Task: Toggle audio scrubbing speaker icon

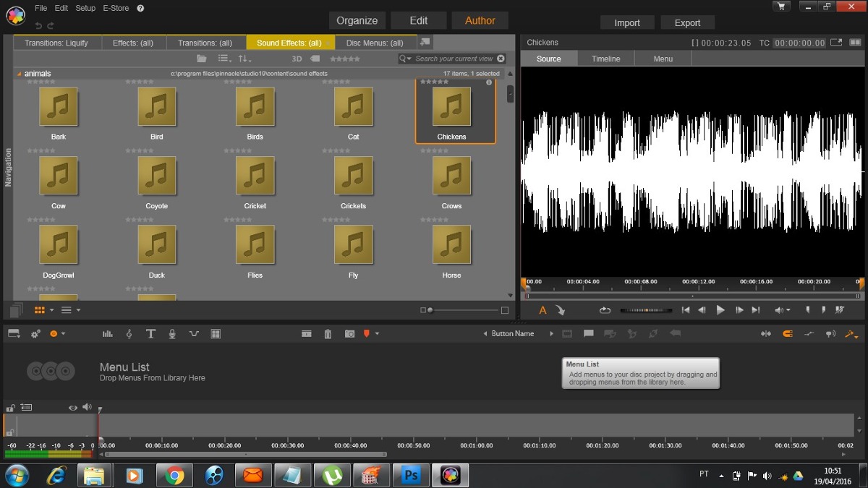Action: point(830,333)
